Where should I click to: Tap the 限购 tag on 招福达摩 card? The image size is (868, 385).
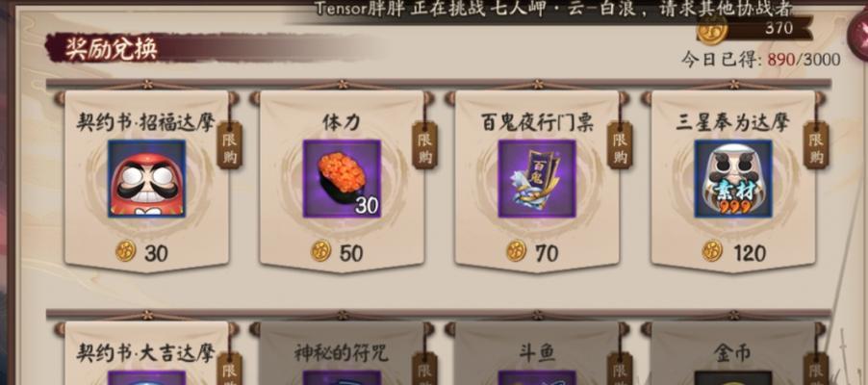[229, 145]
